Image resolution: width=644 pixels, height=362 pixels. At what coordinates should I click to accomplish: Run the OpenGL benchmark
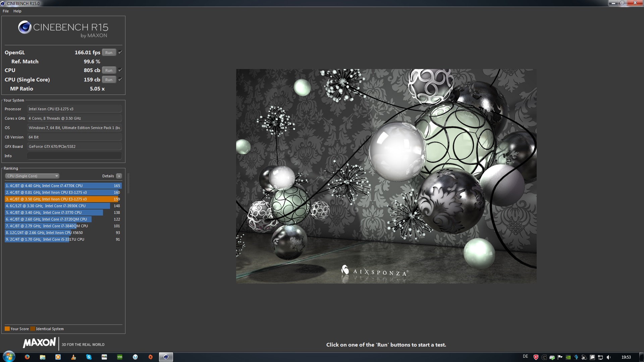tap(109, 53)
